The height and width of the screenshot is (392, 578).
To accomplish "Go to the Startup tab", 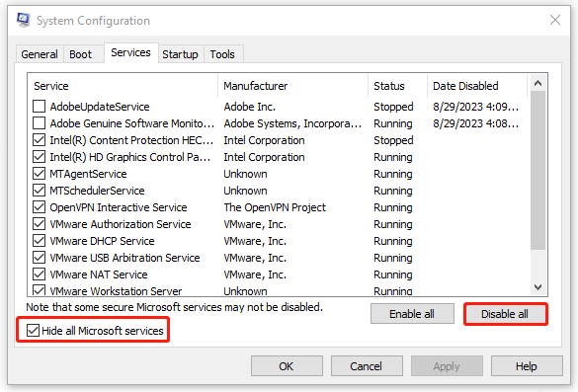I will coord(180,54).
